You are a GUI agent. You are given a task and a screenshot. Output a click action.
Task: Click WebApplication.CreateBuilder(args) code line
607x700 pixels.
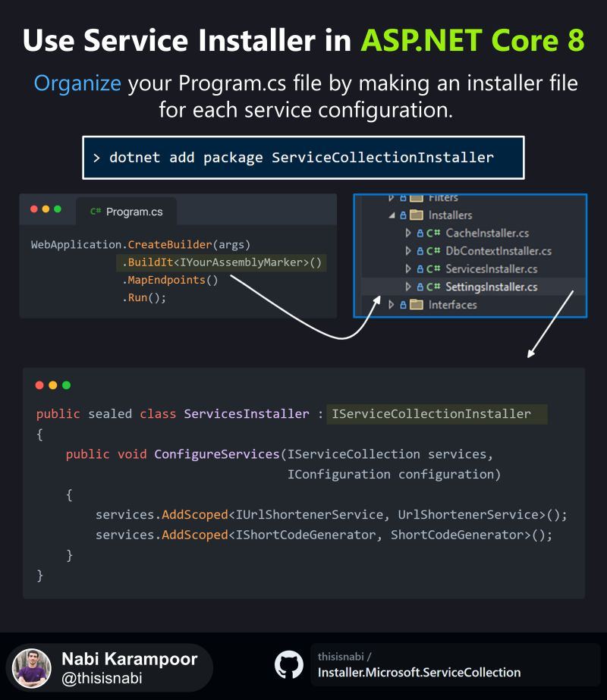[x=140, y=245]
